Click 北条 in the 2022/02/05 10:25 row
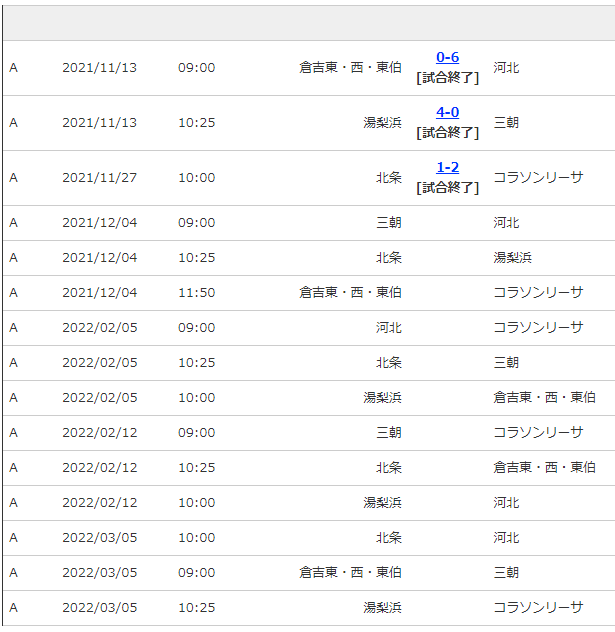 click(x=389, y=362)
